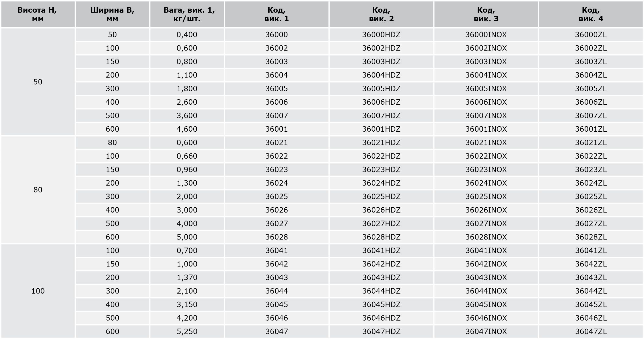Image resolution: width=644 pixels, height=339 pixels.
Task: Click the 'Ширина B, мм' column header
Action: click(112, 14)
